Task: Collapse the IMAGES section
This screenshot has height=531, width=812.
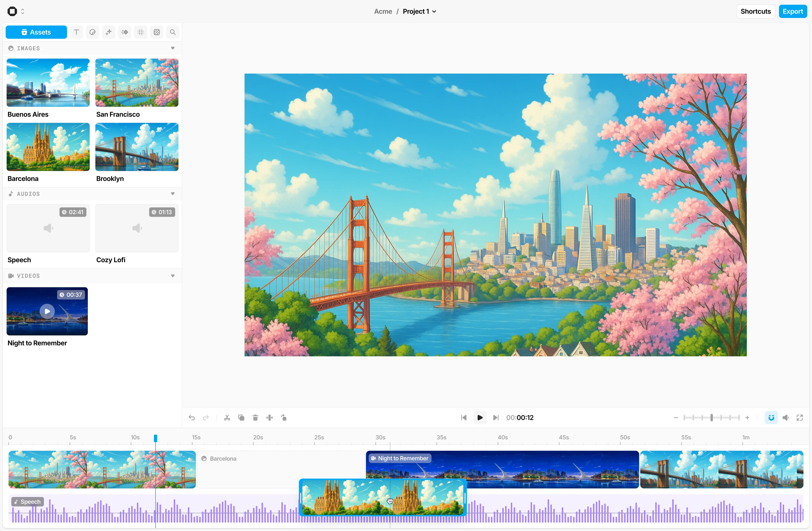Action: (173, 48)
